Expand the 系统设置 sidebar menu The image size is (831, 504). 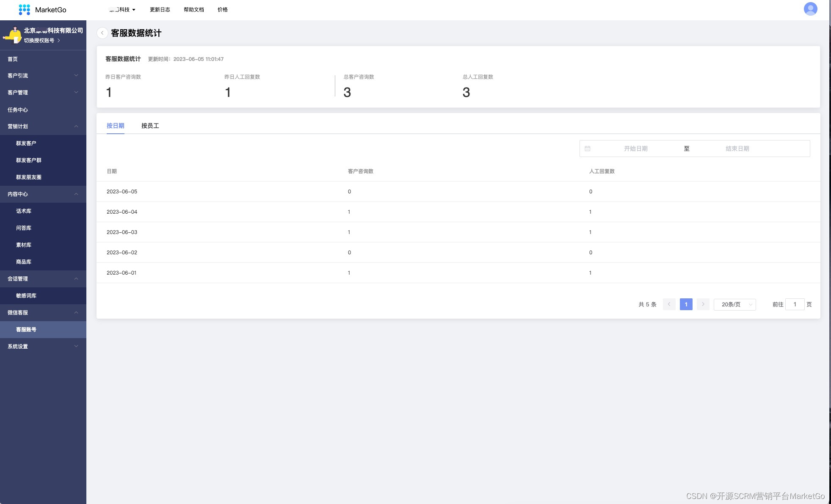tap(43, 347)
